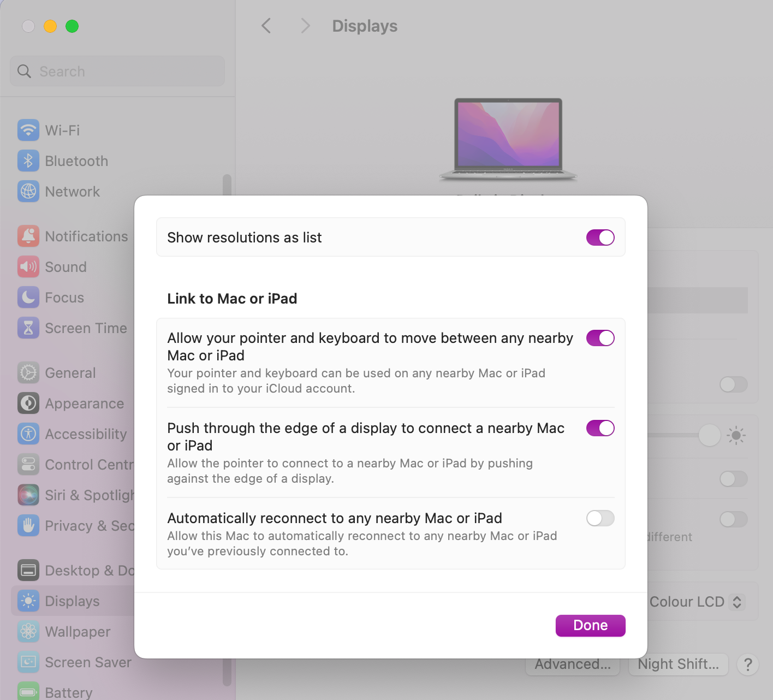
Task: Select Screen Time label in sidebar
Action: click(x=86, y=328)
